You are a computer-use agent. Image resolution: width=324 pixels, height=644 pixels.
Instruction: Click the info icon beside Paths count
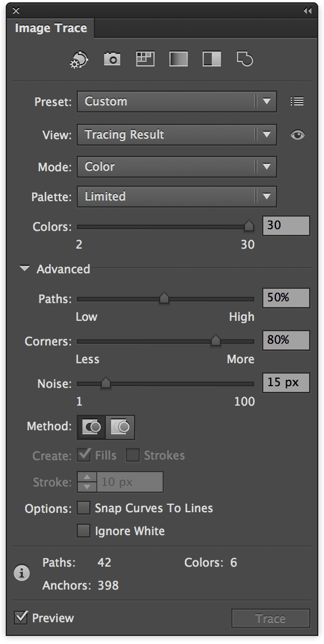point(22,573)
